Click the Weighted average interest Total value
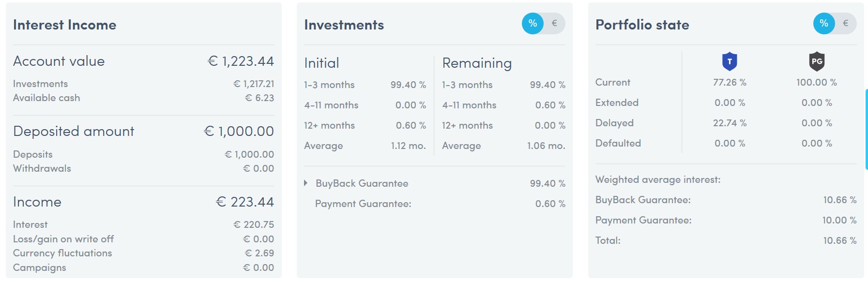Screen dimensions: 868x282 tap(840, 240)
